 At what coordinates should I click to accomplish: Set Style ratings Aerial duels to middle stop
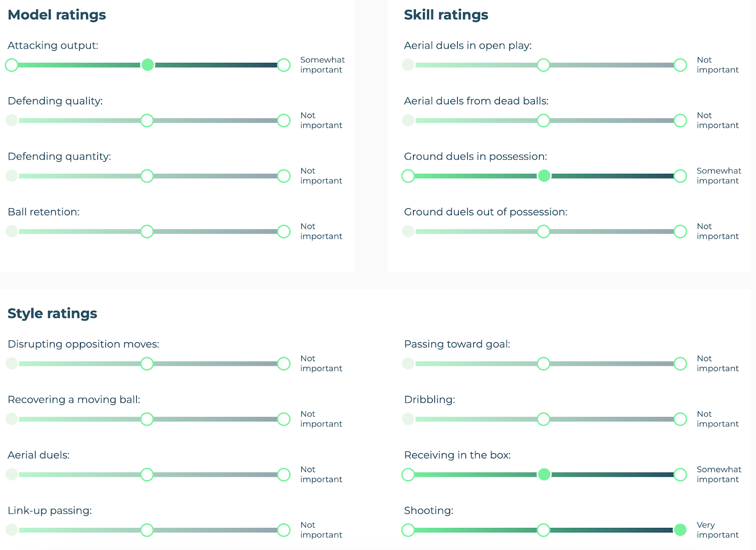pyautogui.click(x=147, y=474)
